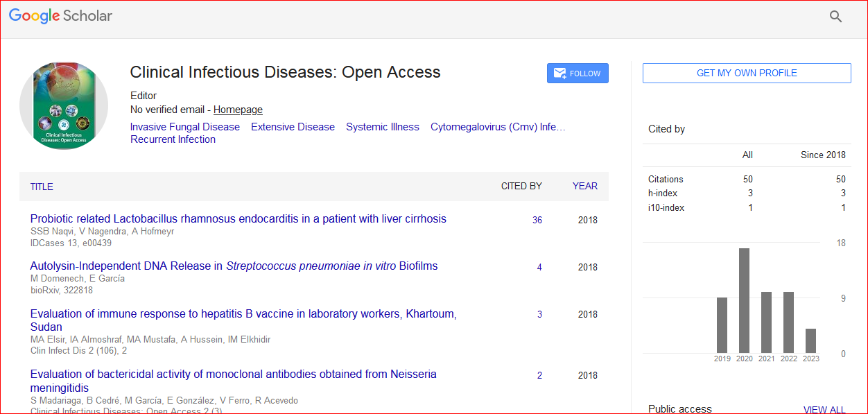Select the Invasive Fungal Disease topic

pos(185,127)
